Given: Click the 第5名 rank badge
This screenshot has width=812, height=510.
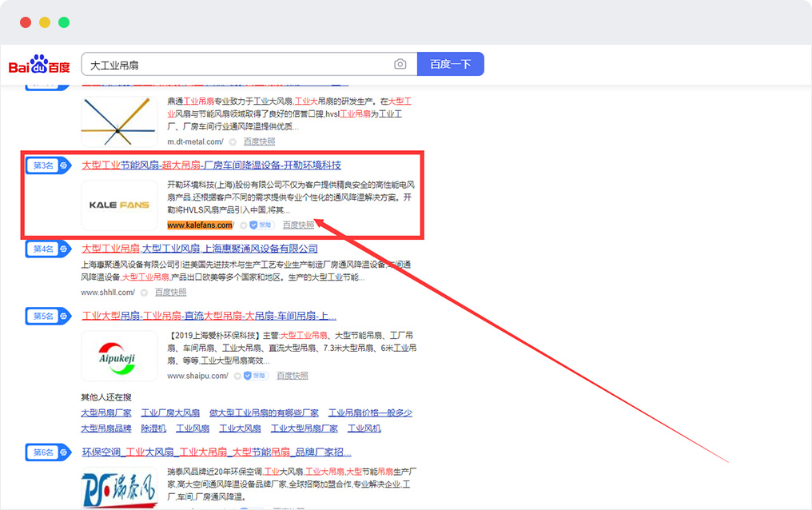Looking at the screenshot, I should point(48,317).
